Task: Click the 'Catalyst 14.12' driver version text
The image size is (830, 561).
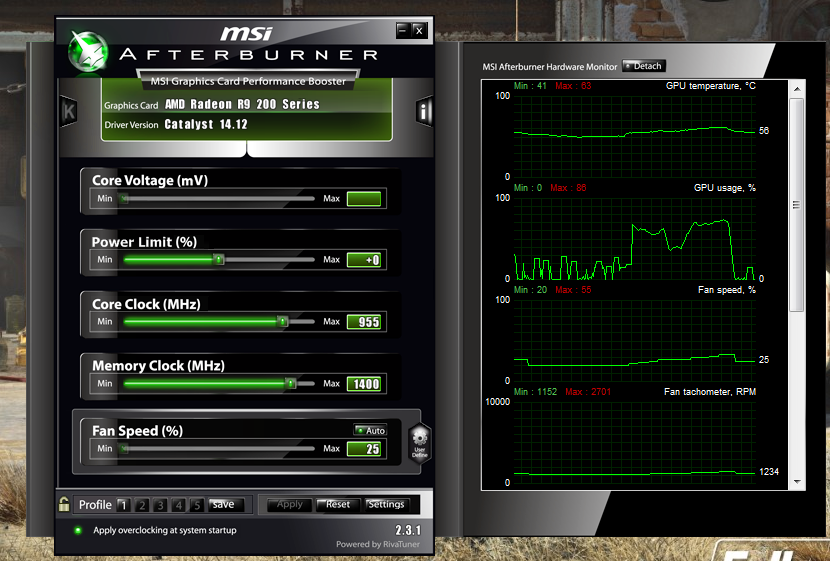Action: point(206,124)
